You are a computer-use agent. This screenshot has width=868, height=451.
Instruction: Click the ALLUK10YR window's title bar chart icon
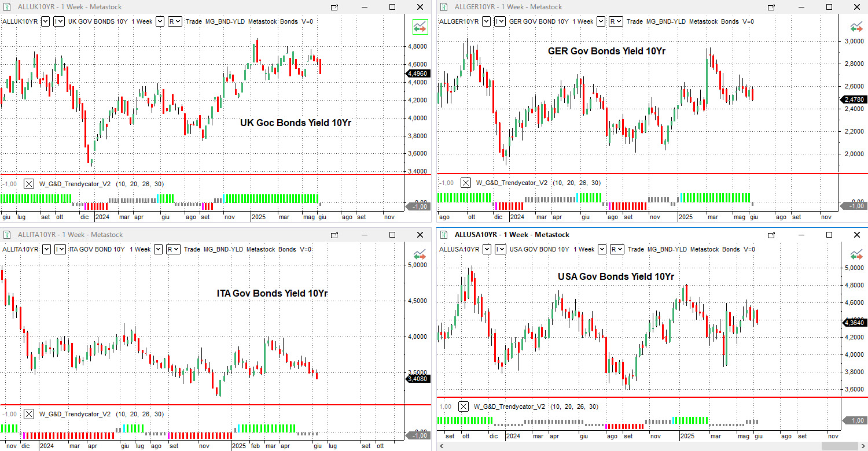click(8, 7)
